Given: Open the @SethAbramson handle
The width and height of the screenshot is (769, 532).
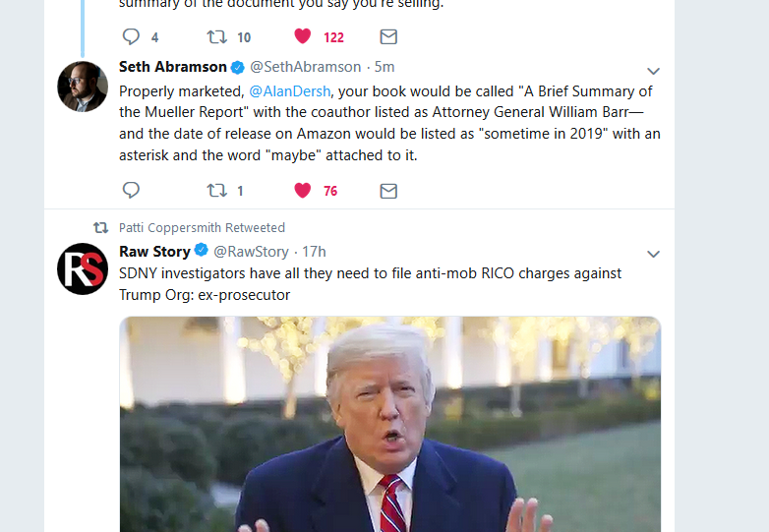Looking at the screenshot, I should 306,67.
